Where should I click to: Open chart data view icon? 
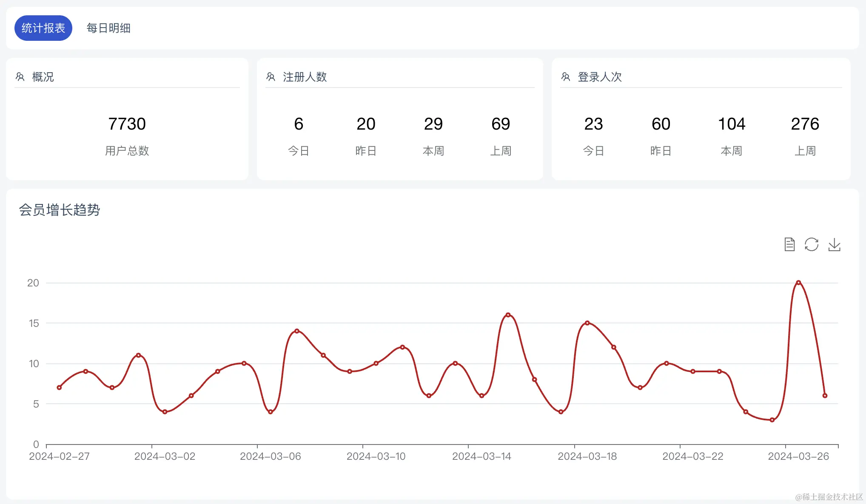789,244
